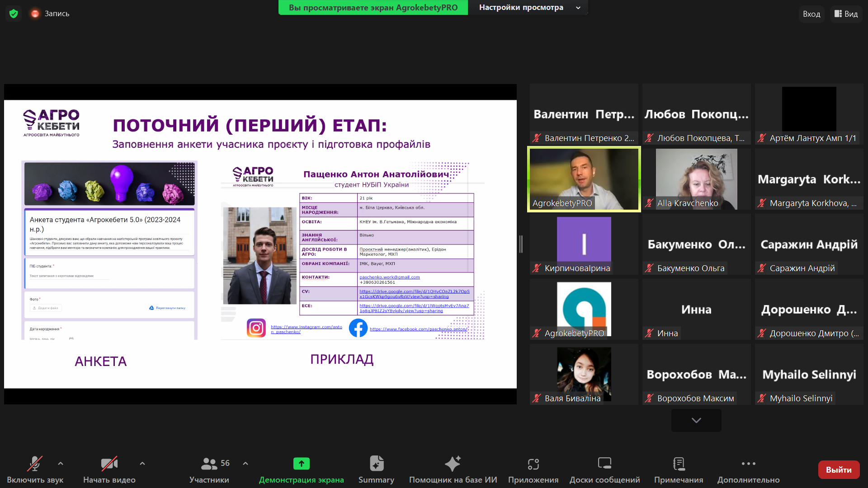Open the Participants panel icon
The image size is (868, 488).
[209, 464]
